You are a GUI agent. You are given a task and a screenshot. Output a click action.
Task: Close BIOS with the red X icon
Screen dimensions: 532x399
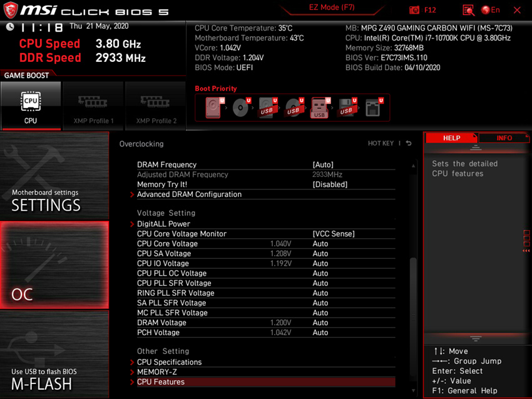517,10
